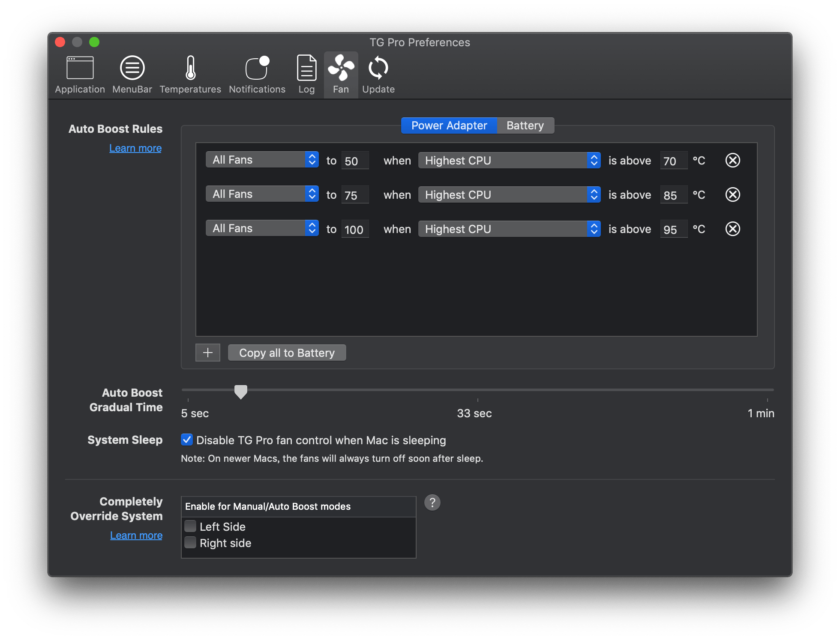Click the temperature field showing 70
Viewport: 840px width, 640px height.
point(674,161)
